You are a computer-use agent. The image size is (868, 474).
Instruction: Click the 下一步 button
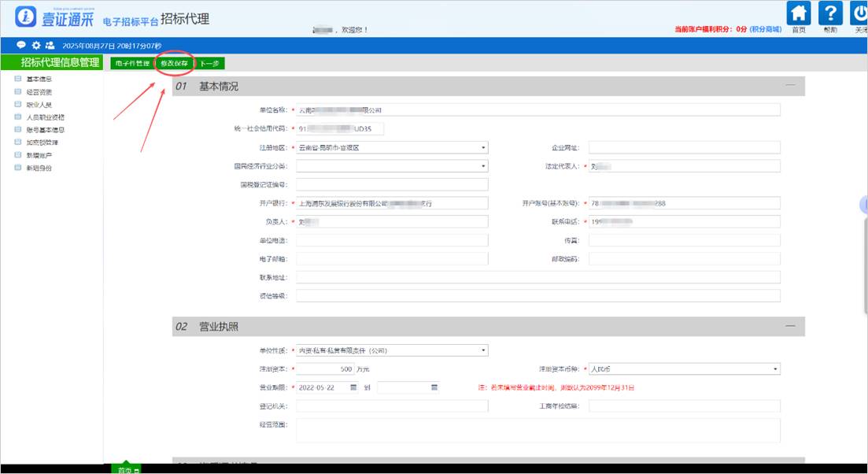coord(209,63)
